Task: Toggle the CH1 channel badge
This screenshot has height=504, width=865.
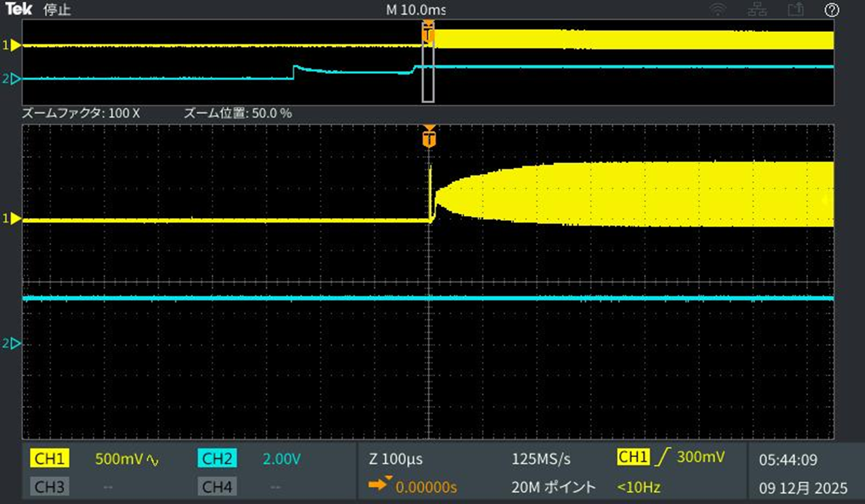Action: 50,459
